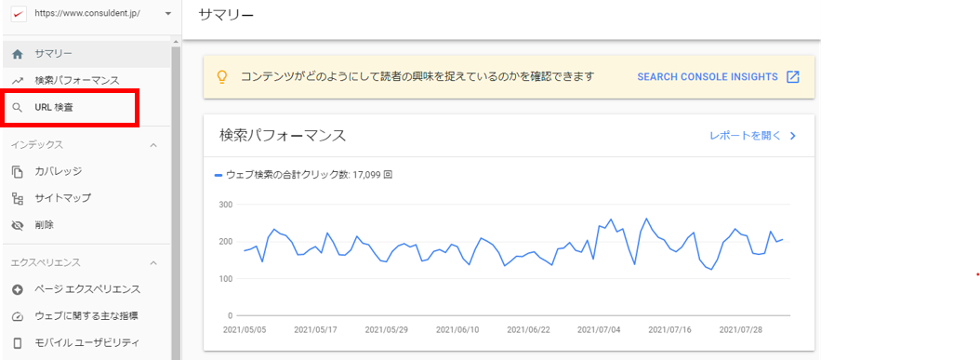Open the ページ エクスペリエンス plus-circle icon

18,289
